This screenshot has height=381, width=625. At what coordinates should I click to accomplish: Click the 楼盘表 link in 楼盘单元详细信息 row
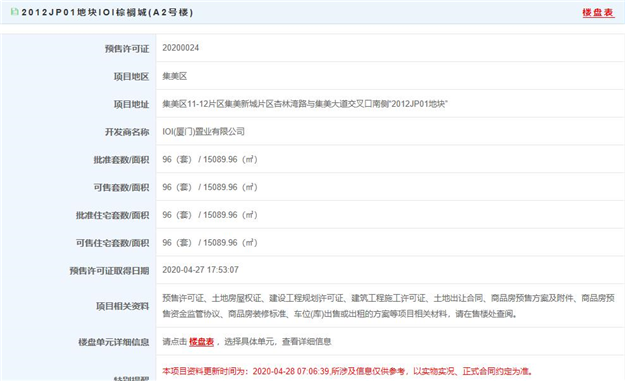pyautogui.click(x=201, y=342)
